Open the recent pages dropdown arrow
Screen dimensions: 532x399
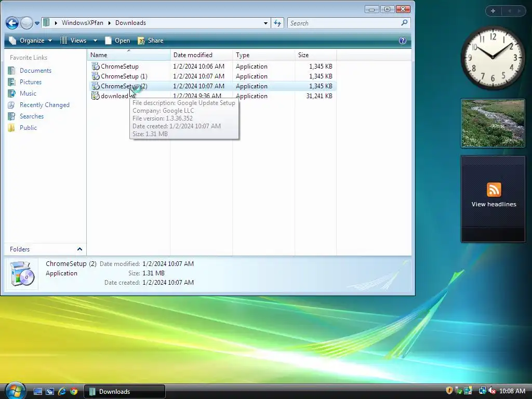37,23
